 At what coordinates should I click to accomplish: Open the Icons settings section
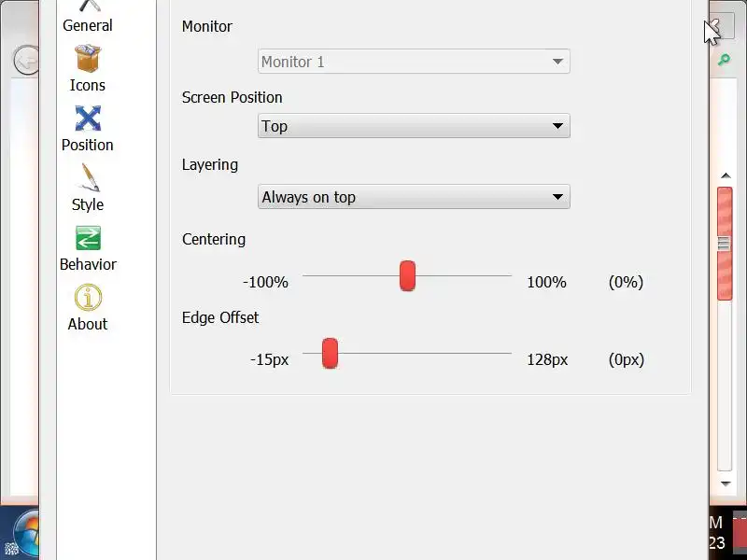pyautogui.click(x=88, y=68)
